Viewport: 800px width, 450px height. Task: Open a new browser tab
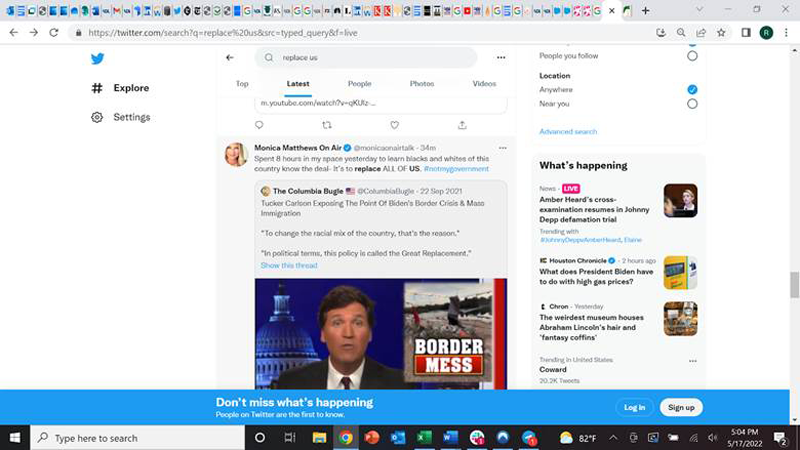pyautogui.click(x=645, y=11)
